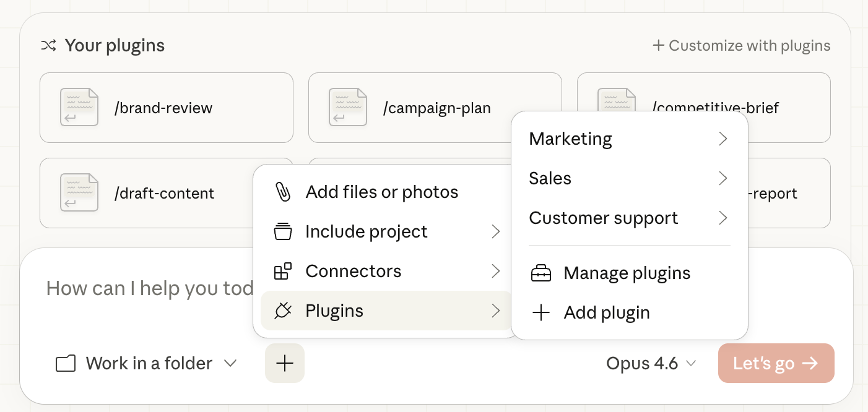The height and width of the screenshot is (412, 868).
Task: Expand the Customer support submenu arrow
Action: (x=723, y=218)
